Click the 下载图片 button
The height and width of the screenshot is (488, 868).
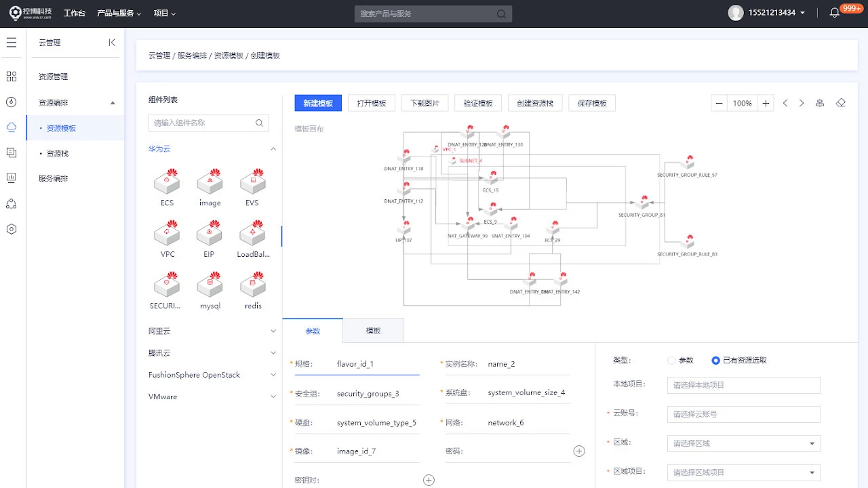[x=425, y=103]
